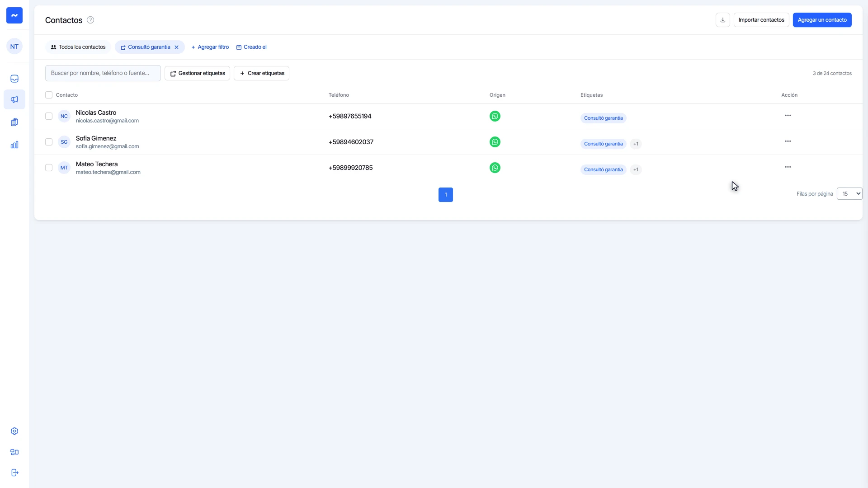Click email nicolas.castro@gmail.com

107,121
